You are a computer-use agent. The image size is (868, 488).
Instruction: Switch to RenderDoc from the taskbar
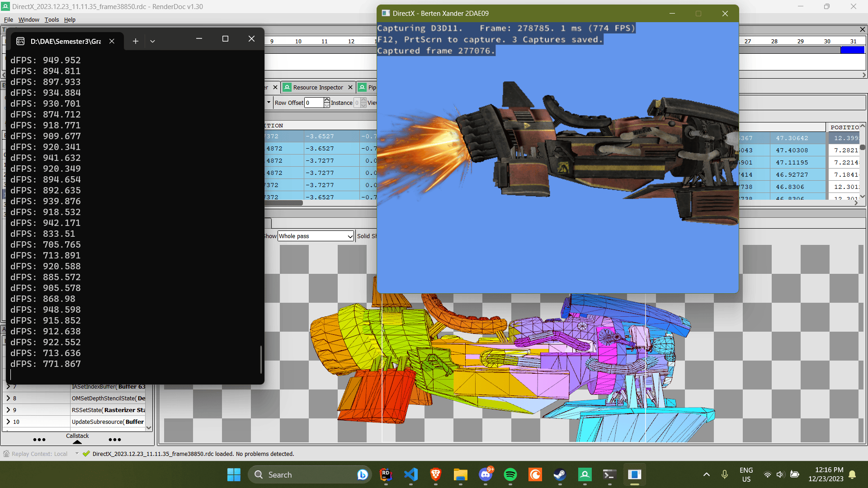point(585,474)
